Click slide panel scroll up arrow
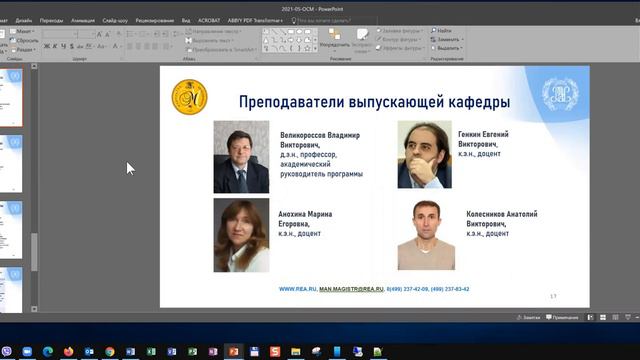 pyautogui.click(x=34, y=66)
